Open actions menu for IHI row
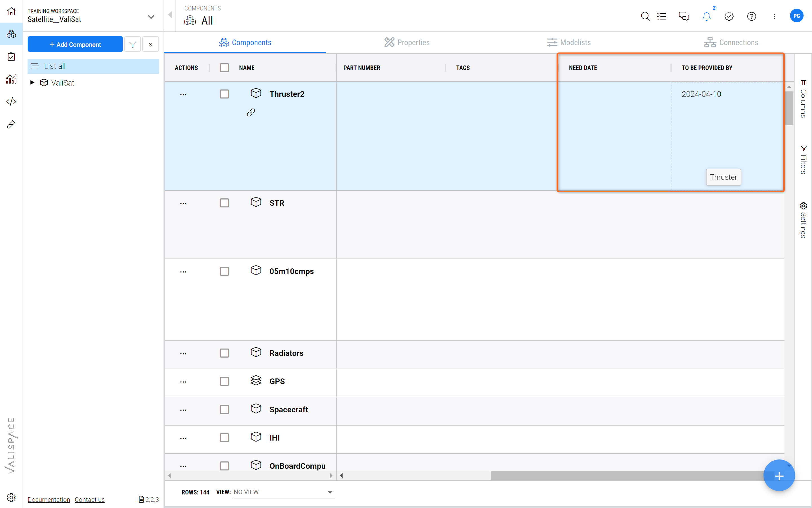This screenshot has height=508, width=812. pyautogui.click(x=183, y=438)
